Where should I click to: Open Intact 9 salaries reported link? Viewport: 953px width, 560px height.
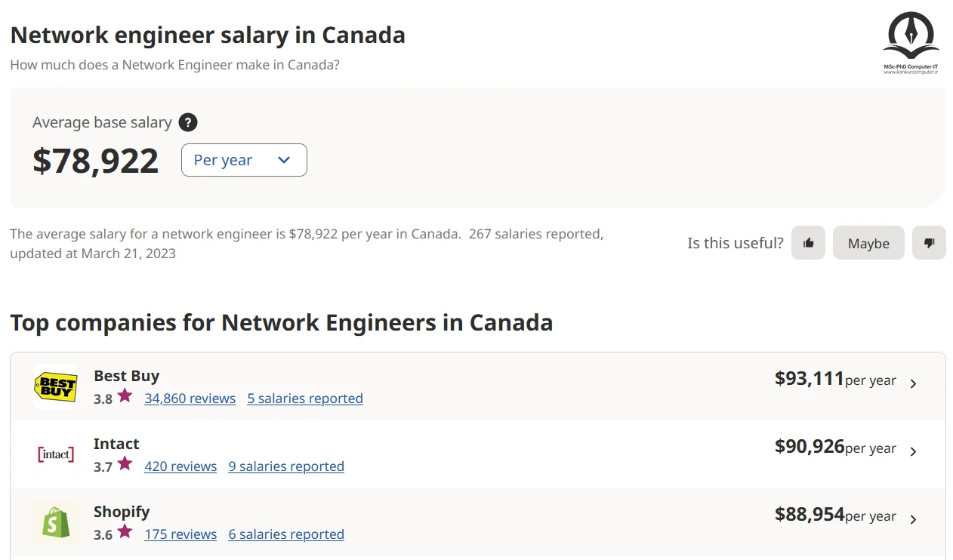(x=286, y=466)
